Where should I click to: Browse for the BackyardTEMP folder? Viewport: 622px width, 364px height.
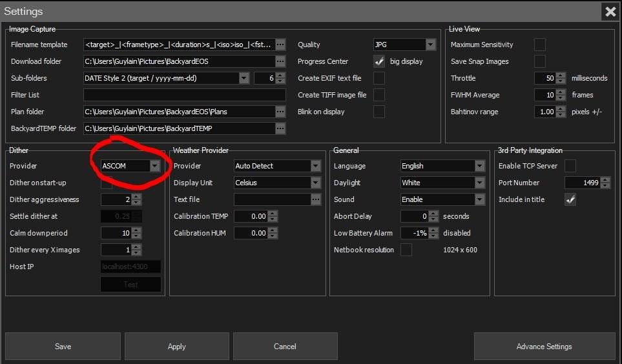pos(280,128)
